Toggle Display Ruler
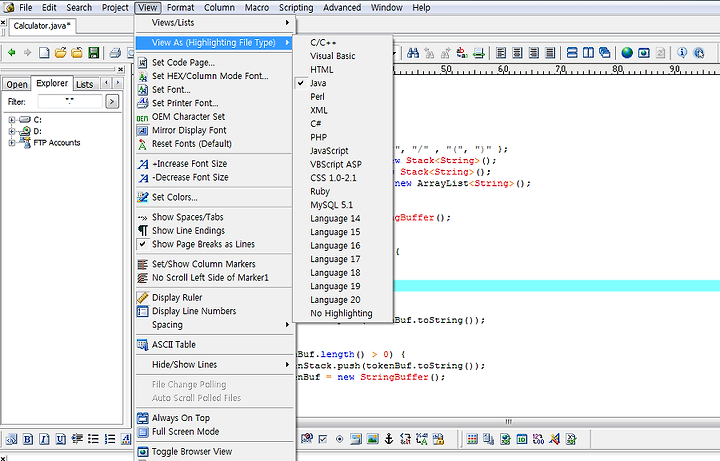This screenshot has height=461, width=720. [x=214, y=298]
